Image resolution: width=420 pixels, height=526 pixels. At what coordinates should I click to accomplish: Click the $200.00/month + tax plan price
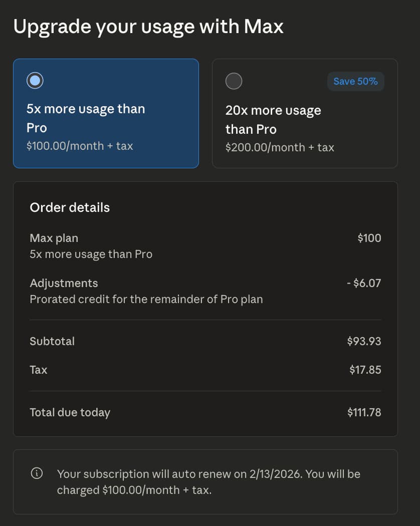[280, 147]
